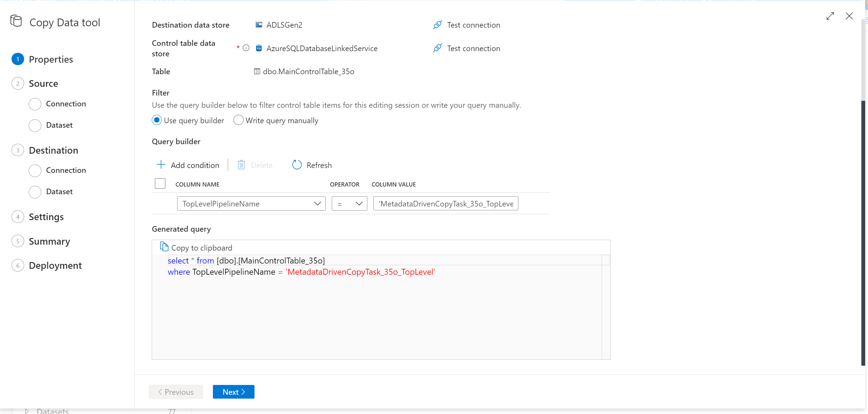Click the Refresh icon in query builder
The width and height of the screenshot is (868, 414).
point(297,164)
